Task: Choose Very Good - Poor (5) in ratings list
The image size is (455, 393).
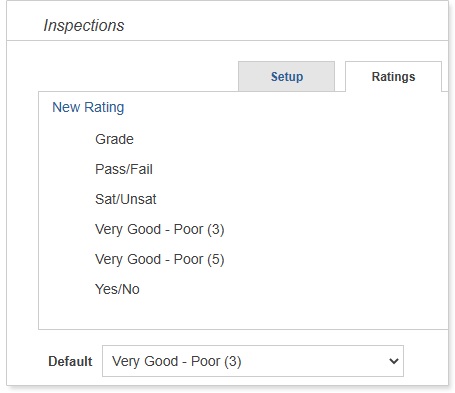Action: click(x=160, y=259)
